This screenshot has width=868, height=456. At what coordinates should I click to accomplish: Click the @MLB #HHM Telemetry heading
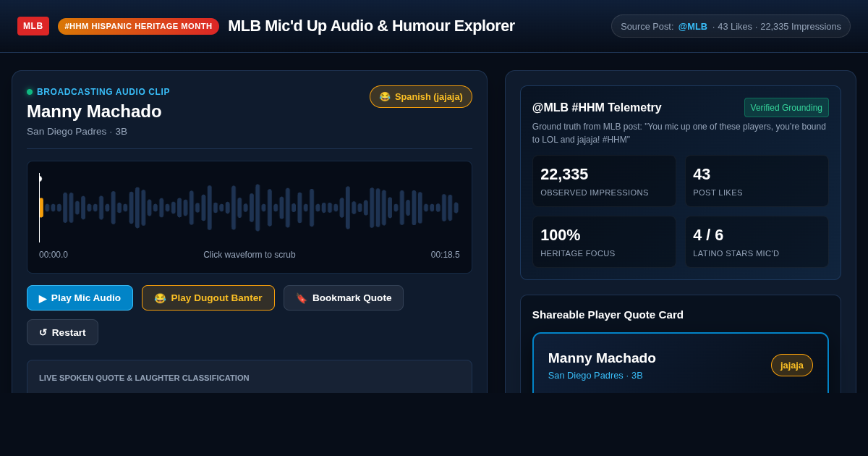click(597, 108)
